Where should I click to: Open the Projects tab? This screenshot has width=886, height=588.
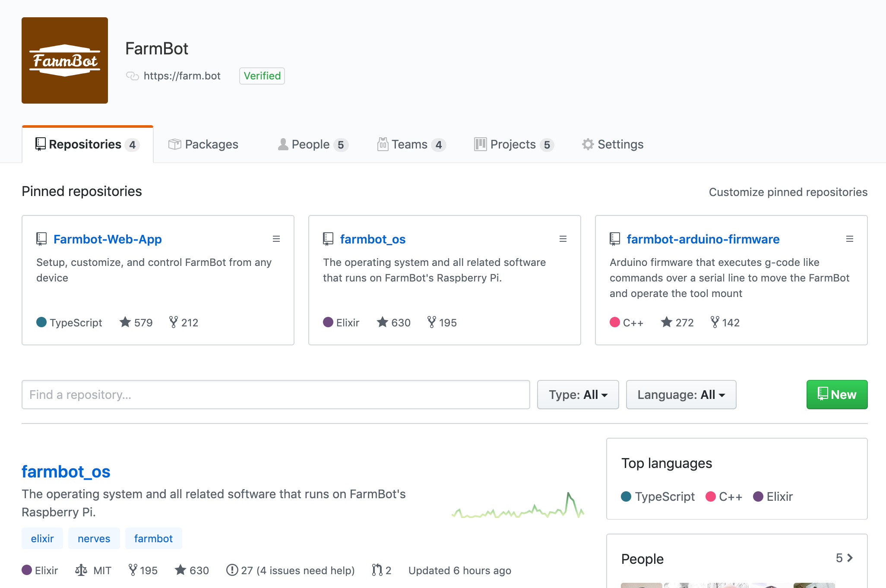(x=513, y=144)
